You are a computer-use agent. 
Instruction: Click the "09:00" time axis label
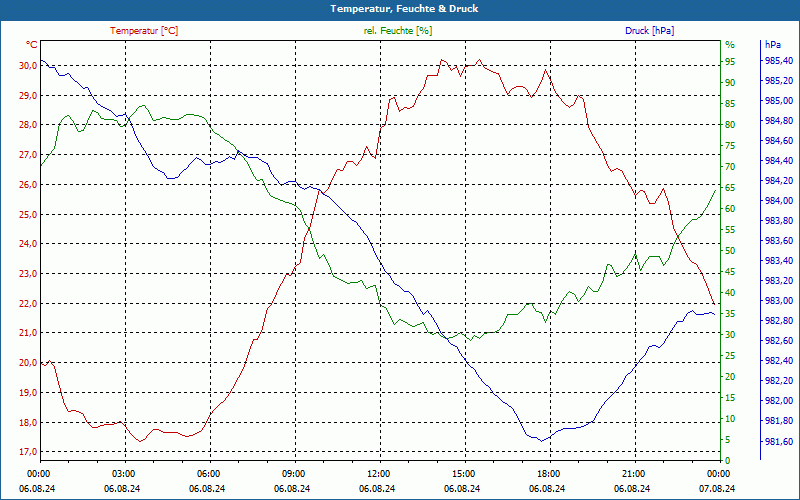tap(294, 473)
